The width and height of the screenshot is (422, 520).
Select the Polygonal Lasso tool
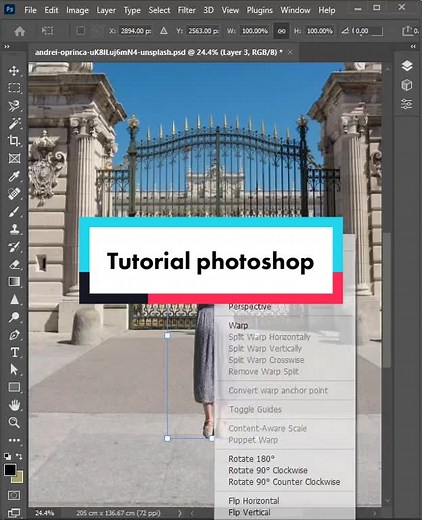click(14, 106)
